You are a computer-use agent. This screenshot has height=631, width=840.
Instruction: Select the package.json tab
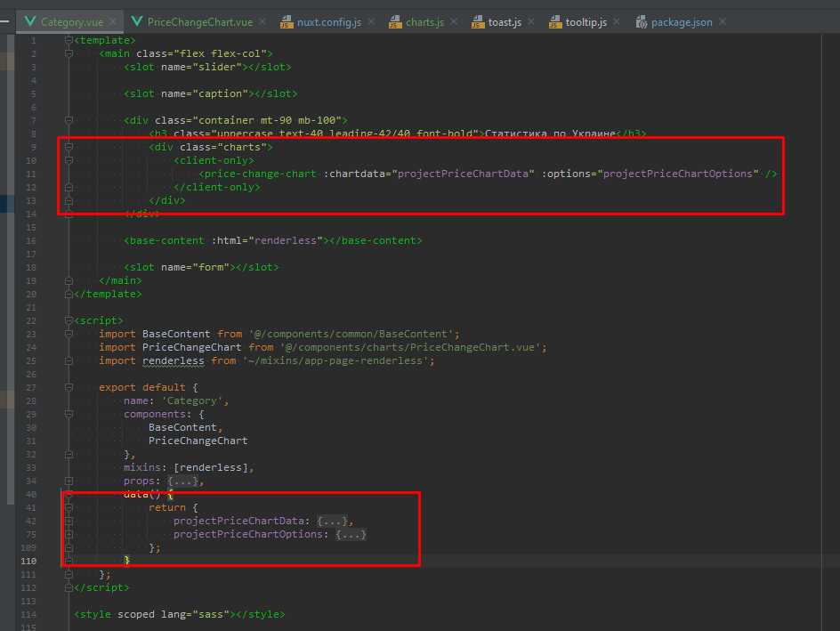681,22
